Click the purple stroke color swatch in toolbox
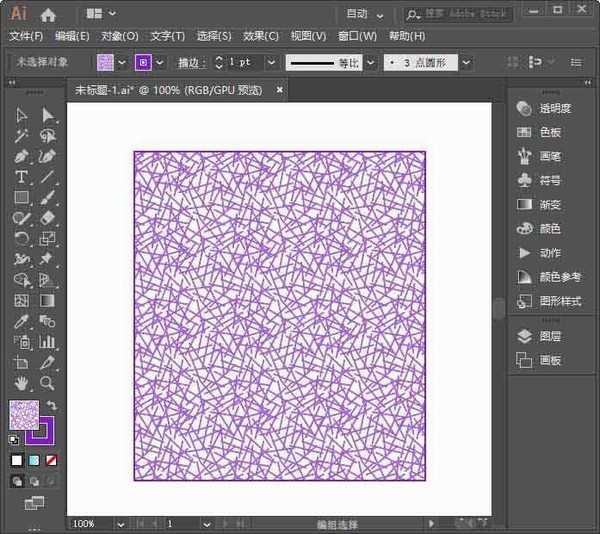 (42, 431)
